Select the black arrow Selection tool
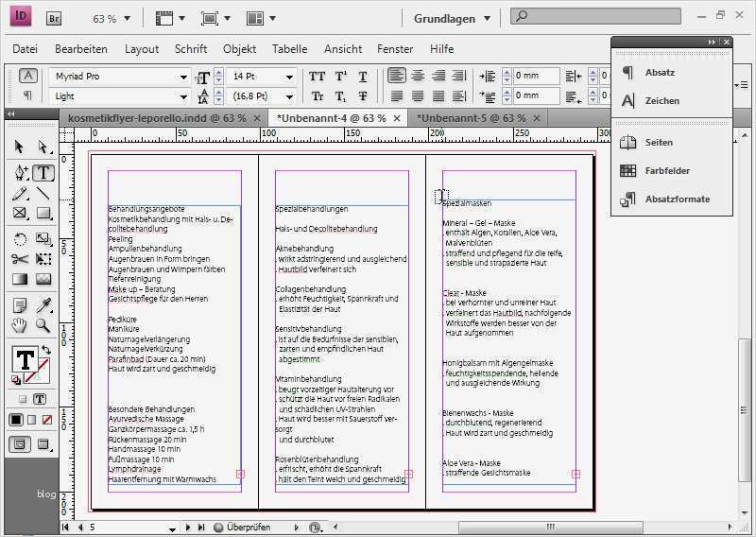756x537 pixels. (x=19, y=147)
